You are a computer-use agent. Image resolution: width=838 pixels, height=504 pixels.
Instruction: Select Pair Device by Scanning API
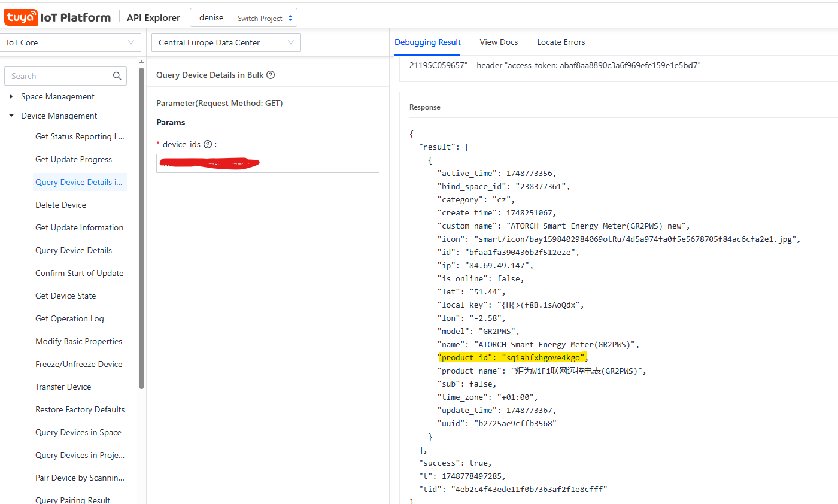coord(80,478)
